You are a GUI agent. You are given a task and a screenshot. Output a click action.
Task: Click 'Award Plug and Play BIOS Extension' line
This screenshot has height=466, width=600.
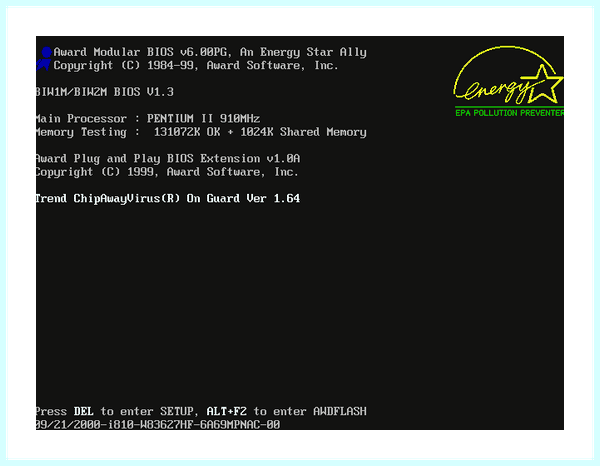point(168,159)
